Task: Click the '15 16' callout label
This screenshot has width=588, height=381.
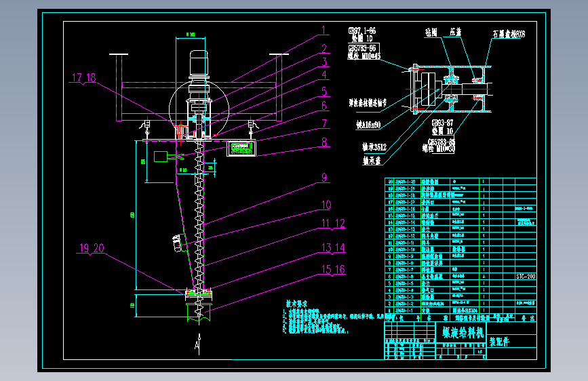Action: pyautogui.click(x=333, y=270)
